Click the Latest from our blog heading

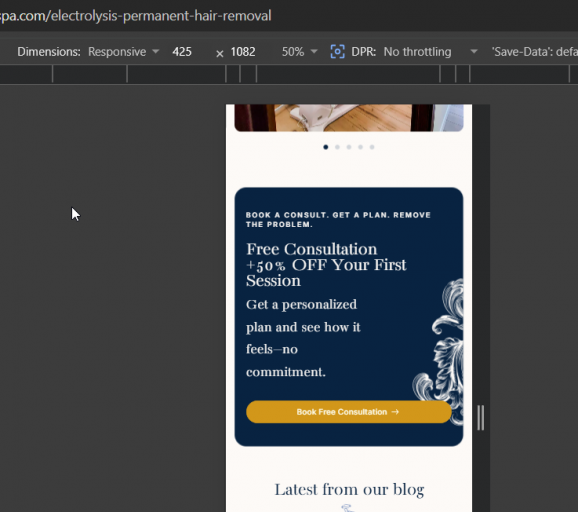(349, 490)
